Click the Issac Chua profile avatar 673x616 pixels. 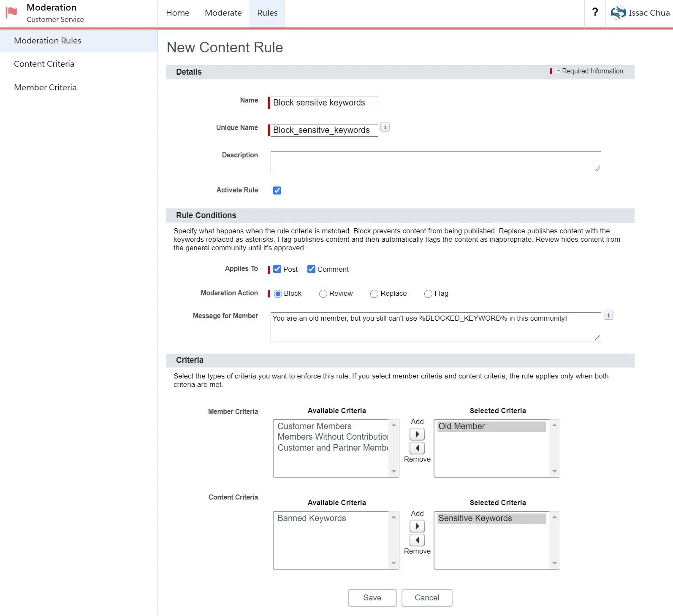point(618,13)
